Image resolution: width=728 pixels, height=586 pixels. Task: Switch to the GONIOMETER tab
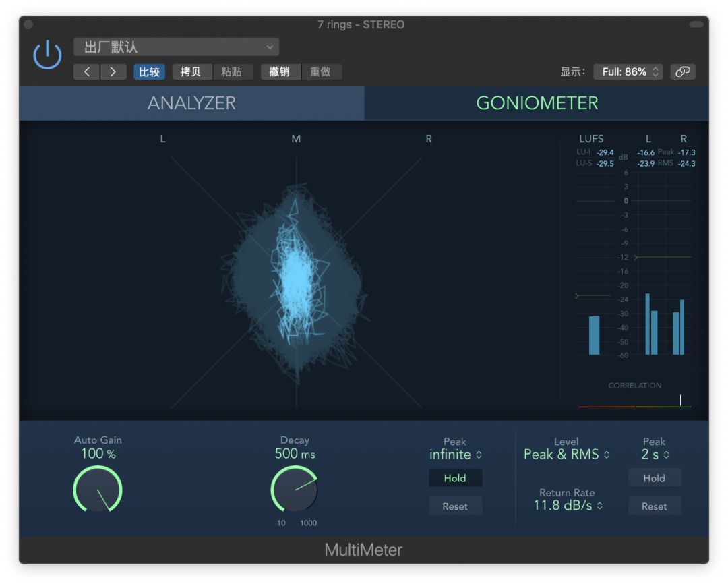pyautogui.click(x=537, y=103)
